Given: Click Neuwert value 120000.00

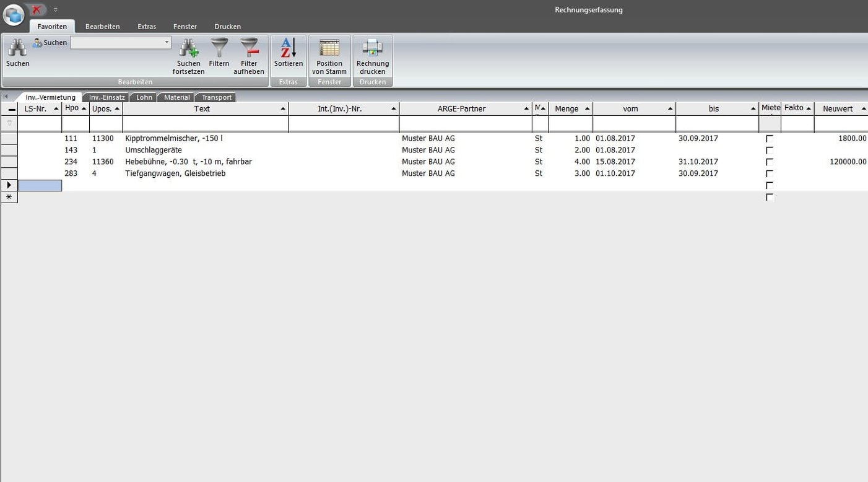Looking at the screenshot, I should pos(848,162).
